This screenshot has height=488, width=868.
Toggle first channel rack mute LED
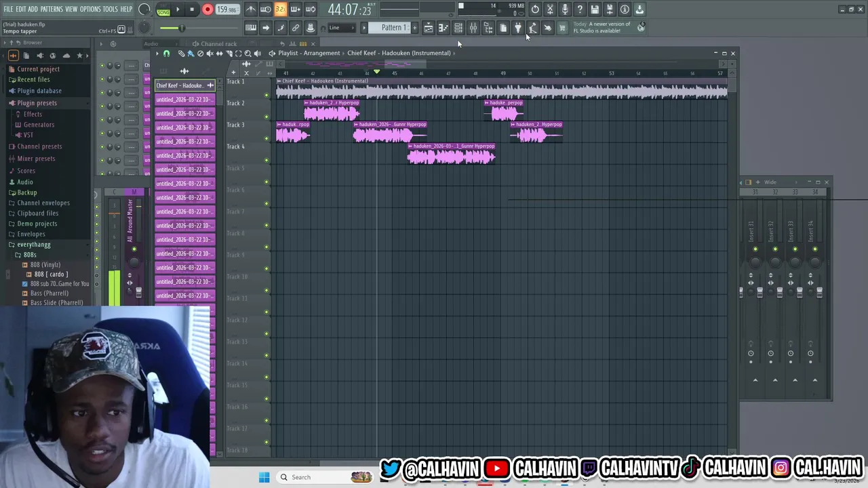click(102, 66)
